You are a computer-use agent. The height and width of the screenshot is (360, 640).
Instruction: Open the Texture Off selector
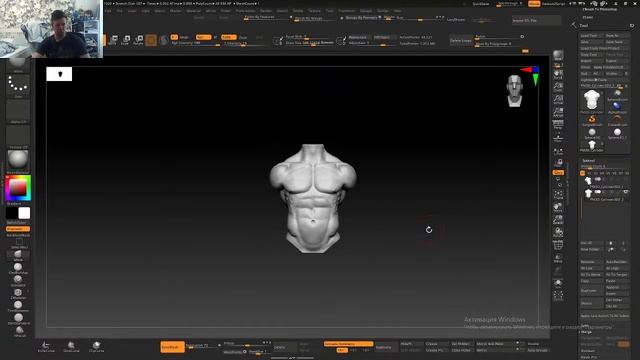tap(18, 137)
